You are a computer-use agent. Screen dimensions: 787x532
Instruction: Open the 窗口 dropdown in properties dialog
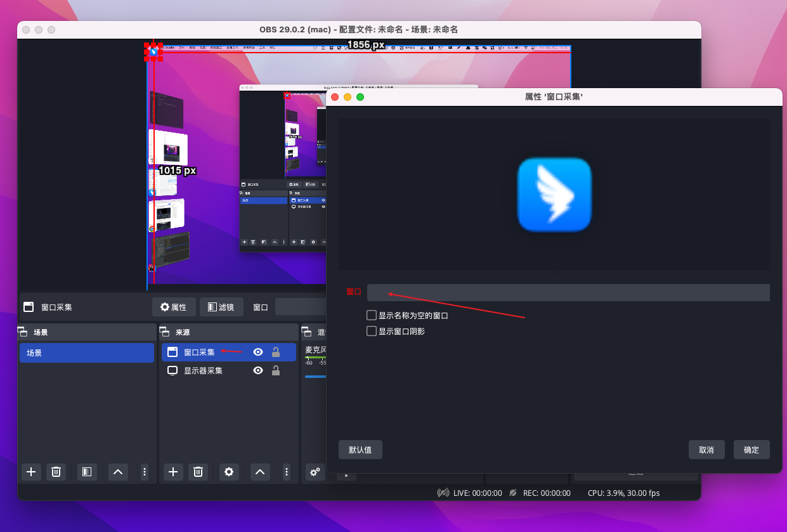[x=568, y=292]
